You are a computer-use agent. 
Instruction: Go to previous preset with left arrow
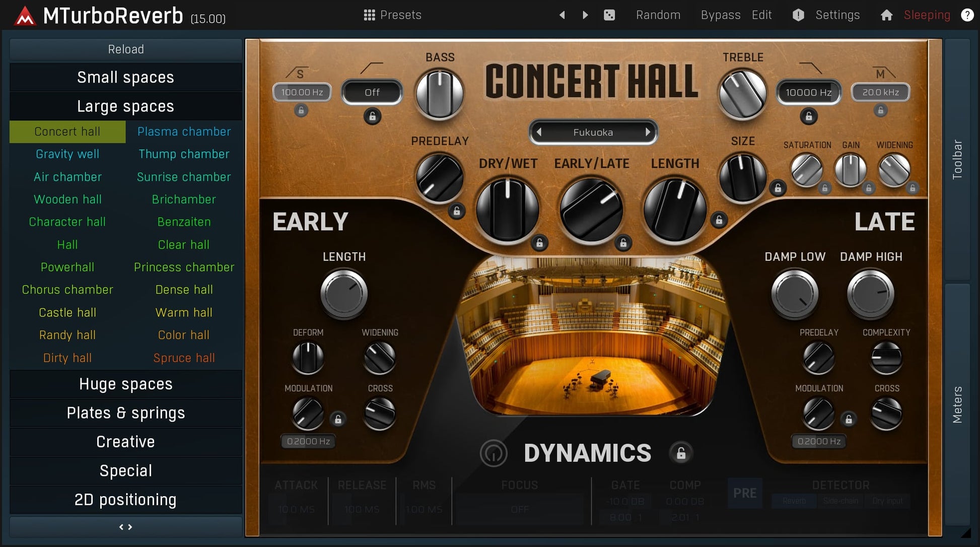563,15
